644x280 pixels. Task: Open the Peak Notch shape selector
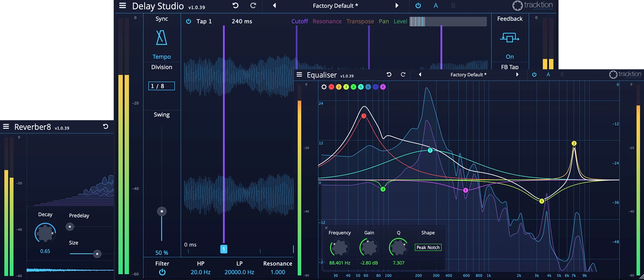pos(428,247)
